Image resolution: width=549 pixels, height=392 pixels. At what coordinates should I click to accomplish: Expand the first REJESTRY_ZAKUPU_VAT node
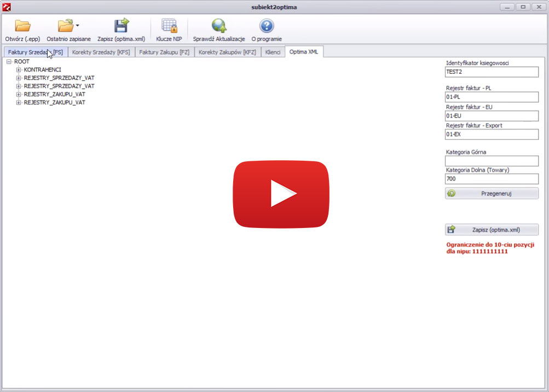coord(19,95)
